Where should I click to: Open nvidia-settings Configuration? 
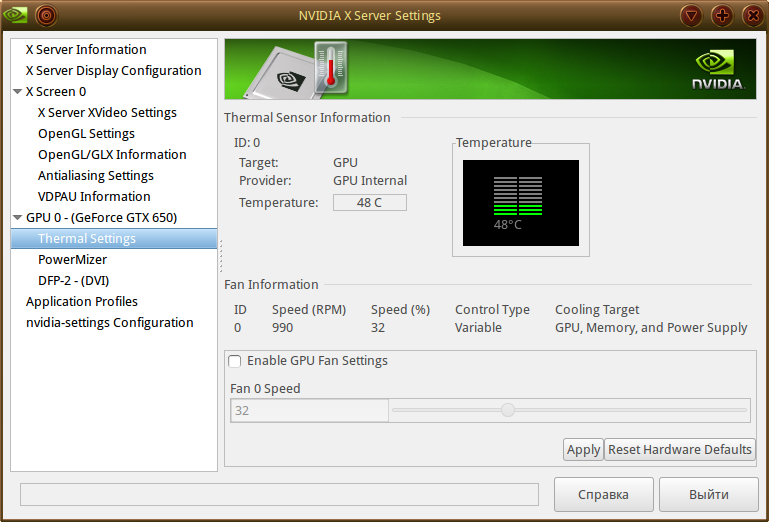coord(109,323)
